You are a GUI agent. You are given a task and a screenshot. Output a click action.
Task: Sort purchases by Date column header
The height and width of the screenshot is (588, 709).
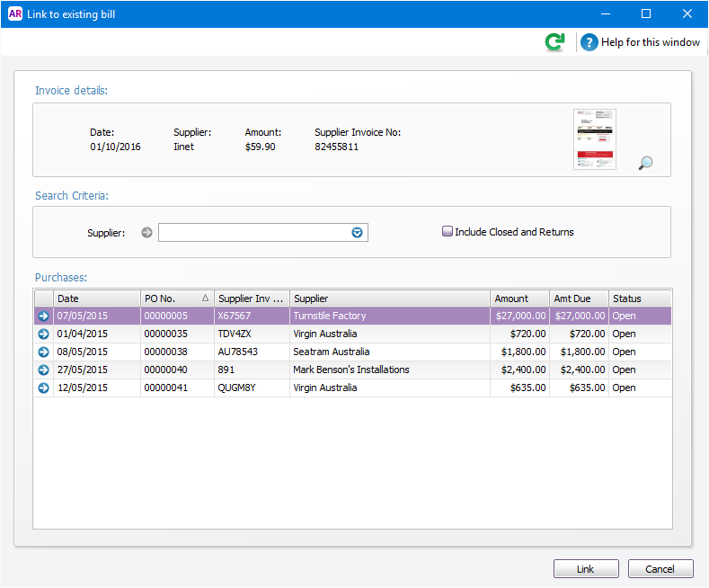(x=96, y=298)
